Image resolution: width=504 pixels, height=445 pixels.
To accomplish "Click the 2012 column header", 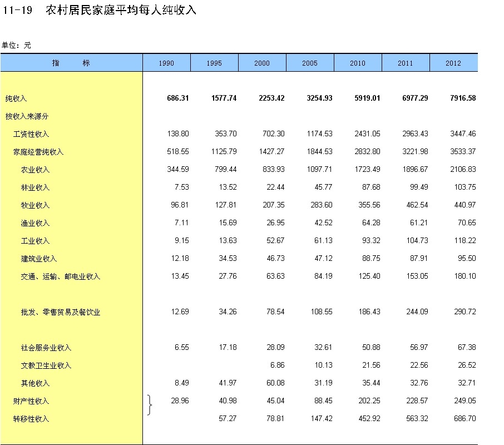I will click(453, 63).
